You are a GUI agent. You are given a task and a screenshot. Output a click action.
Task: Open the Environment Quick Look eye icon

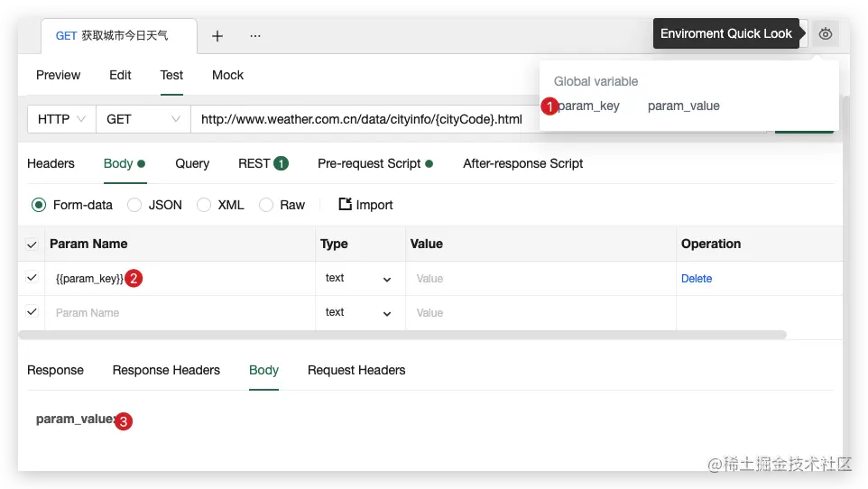[825, 33]
